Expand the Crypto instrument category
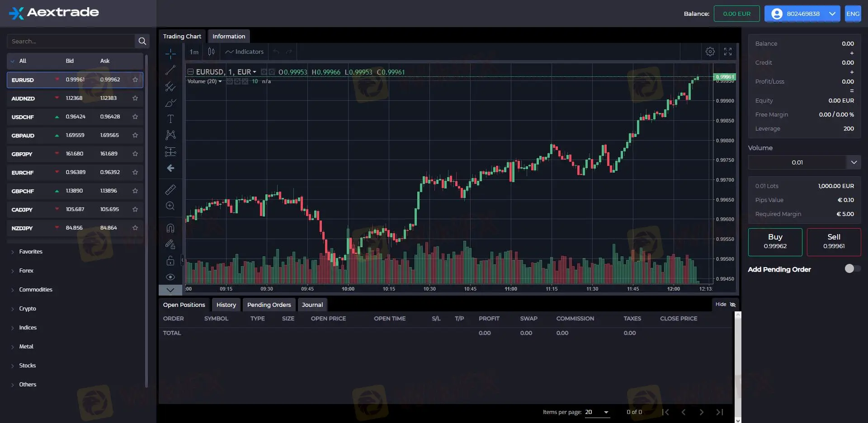The height and width of the screenshot is (423, 868). [28, 308]
